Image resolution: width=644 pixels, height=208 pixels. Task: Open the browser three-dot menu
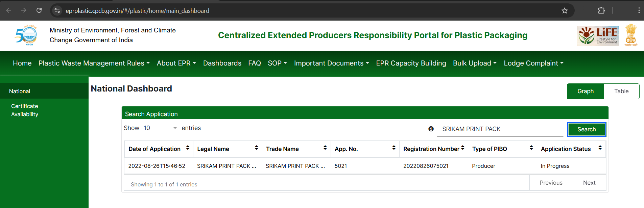(639, 10)
